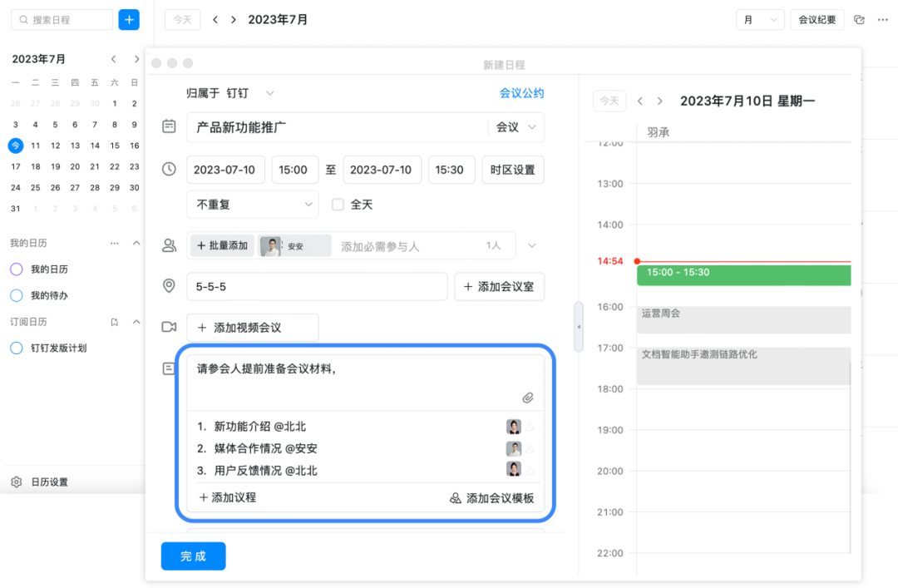Screen dimensions: 898x588
Task: Click 添加议程 to add agenda item
Action: [228, 497]
